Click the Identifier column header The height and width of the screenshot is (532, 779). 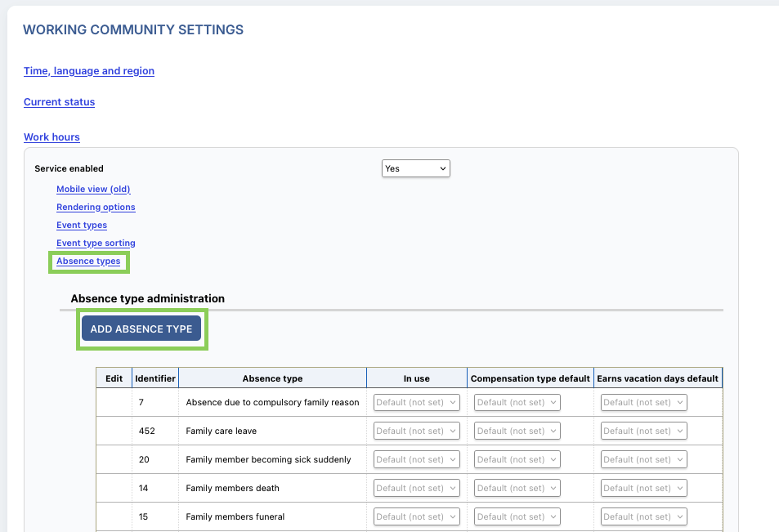(x=155, y=378)
